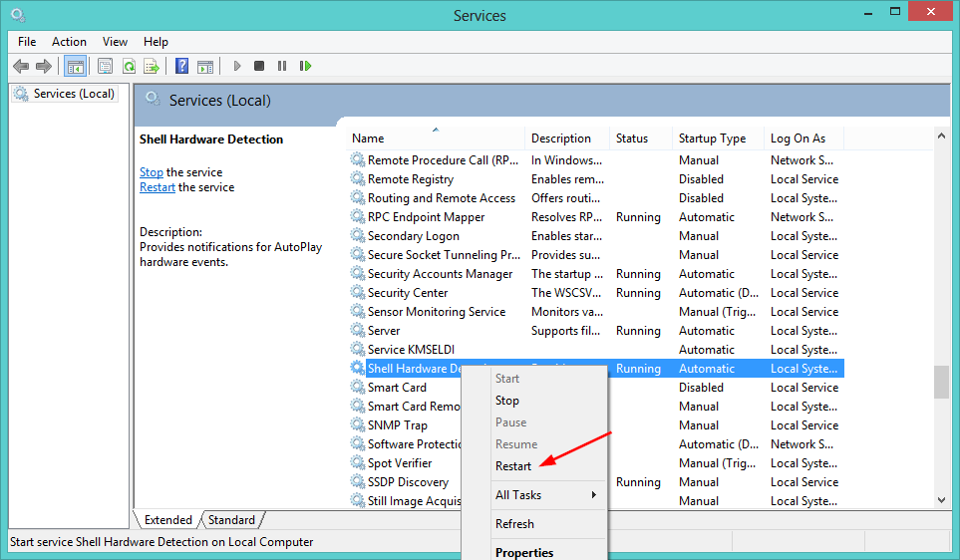Click the Restart Service toolbar icon

[305, 67]
